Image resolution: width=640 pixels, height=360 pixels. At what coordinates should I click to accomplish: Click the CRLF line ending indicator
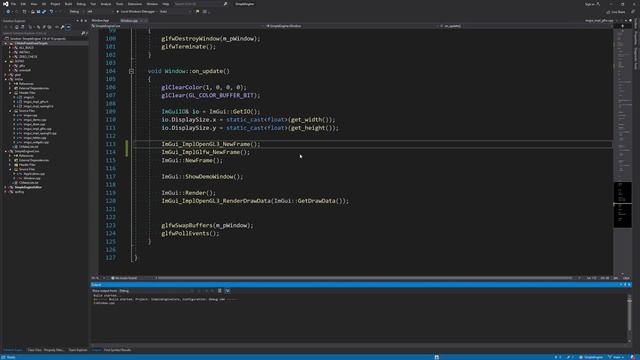click(x=627, y=278)
